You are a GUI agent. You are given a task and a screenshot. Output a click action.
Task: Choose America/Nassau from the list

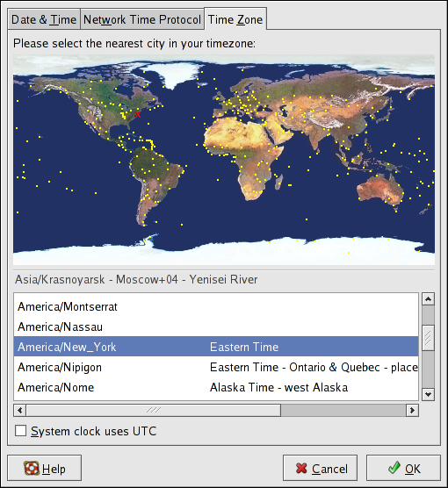click(x=216, y=327)
